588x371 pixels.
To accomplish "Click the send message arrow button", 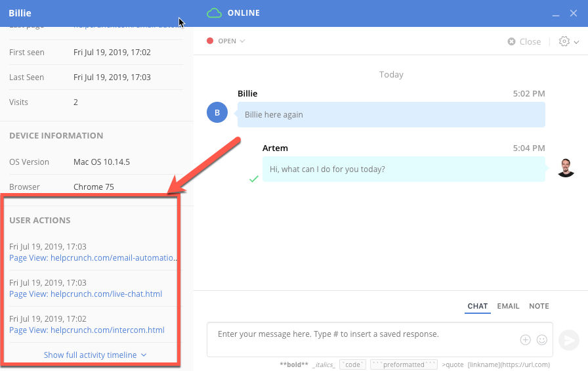I will pos(569,340).
